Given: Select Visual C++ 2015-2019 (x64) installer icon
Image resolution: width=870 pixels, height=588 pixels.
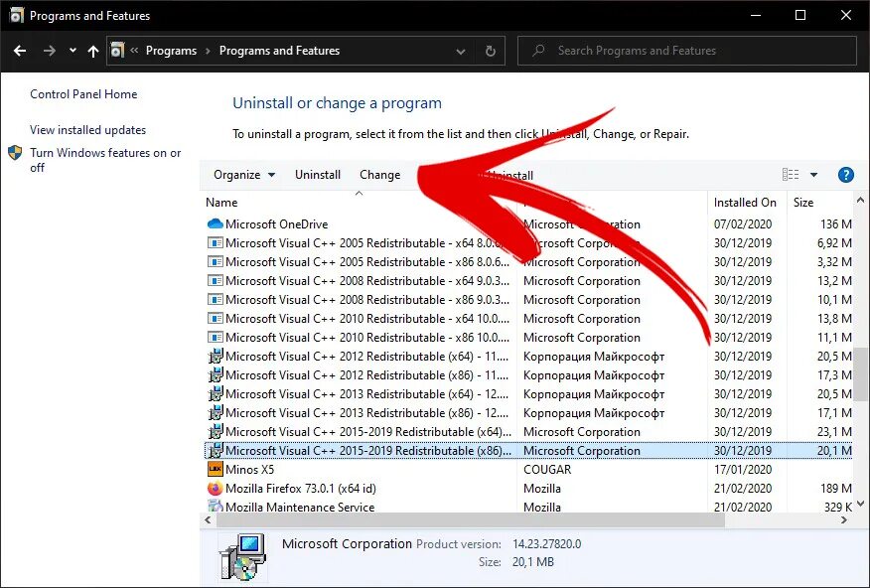Looking at the screenshot, I should (216, 432).
